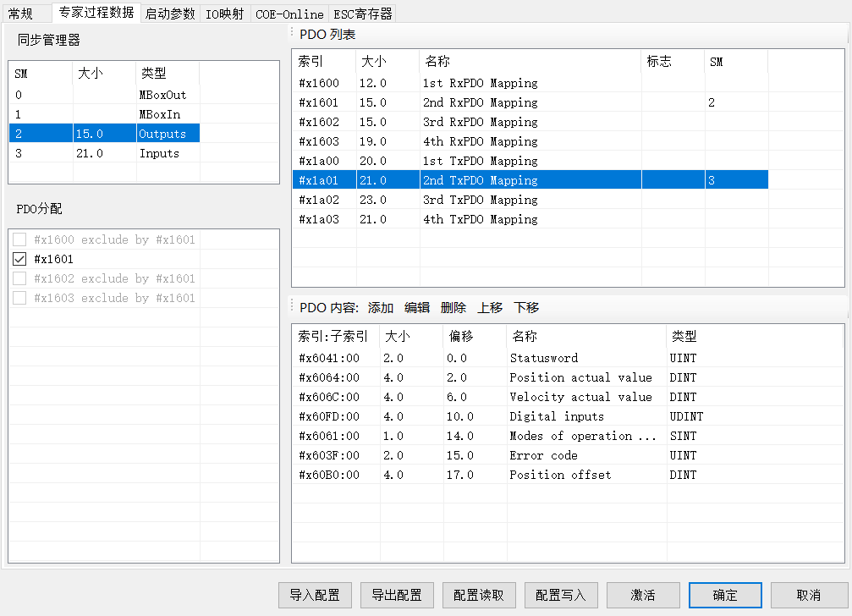
Task: Click 删除 to remove PDO entry
Action: coord(453,307)
